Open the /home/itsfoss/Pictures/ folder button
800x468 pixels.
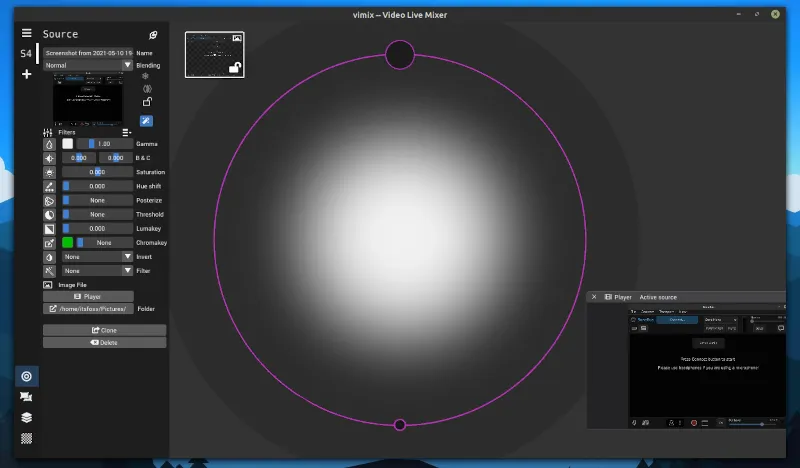[88, 309]
